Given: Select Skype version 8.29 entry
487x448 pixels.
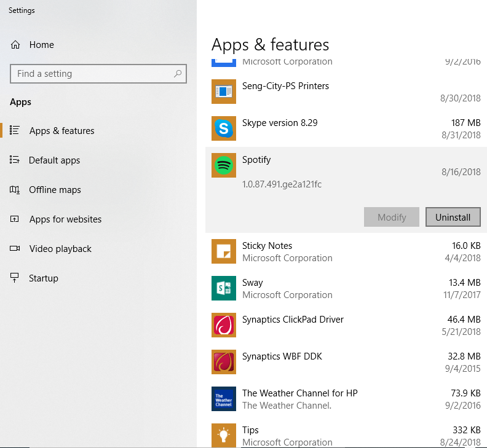Looking at the screenshot, I should pos(346,128).
